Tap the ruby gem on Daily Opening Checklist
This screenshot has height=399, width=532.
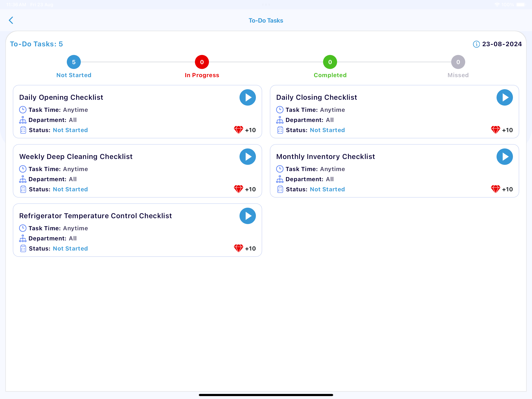click(x=238, y=130)
